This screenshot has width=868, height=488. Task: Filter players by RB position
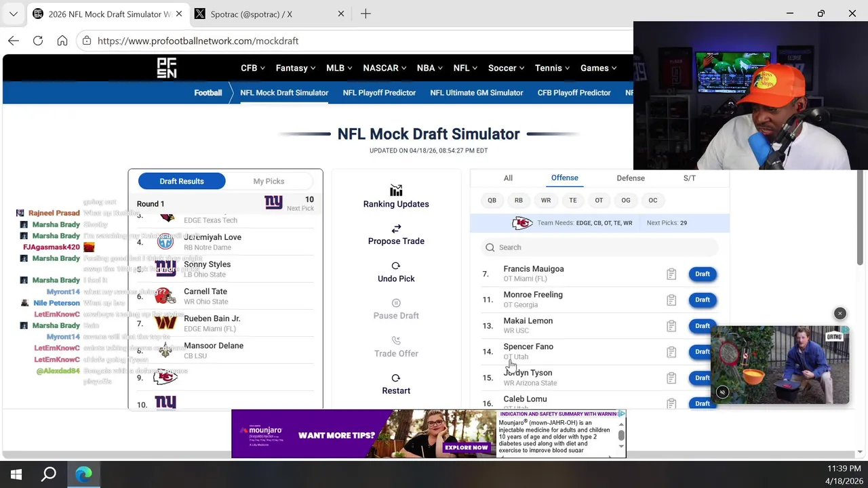519,200
